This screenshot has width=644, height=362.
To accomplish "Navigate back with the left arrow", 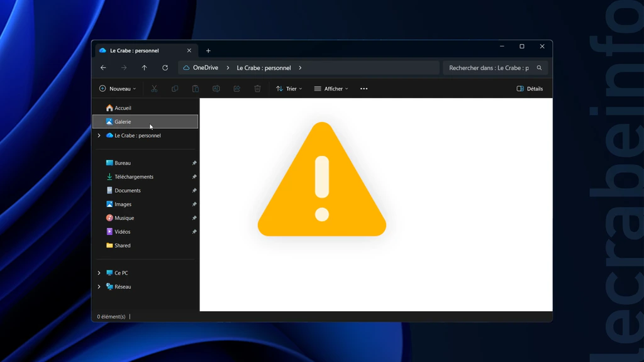I will coord(103,68).
